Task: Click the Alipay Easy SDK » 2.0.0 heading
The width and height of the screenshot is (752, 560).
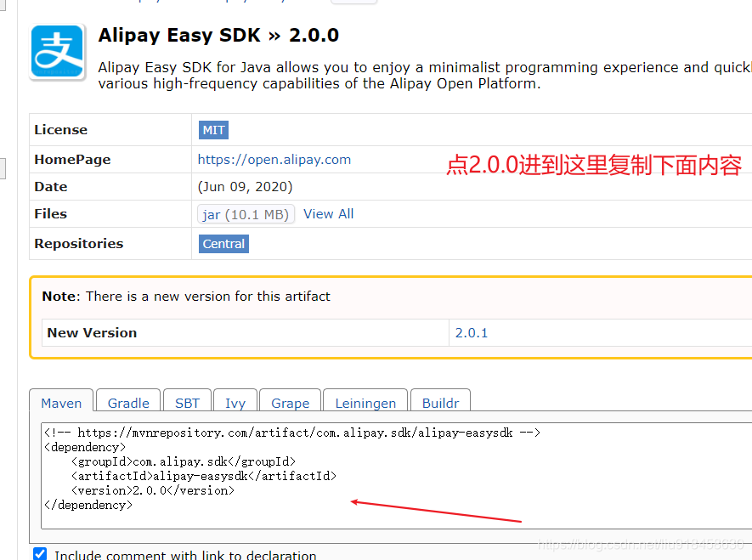Action: point(218,35)
